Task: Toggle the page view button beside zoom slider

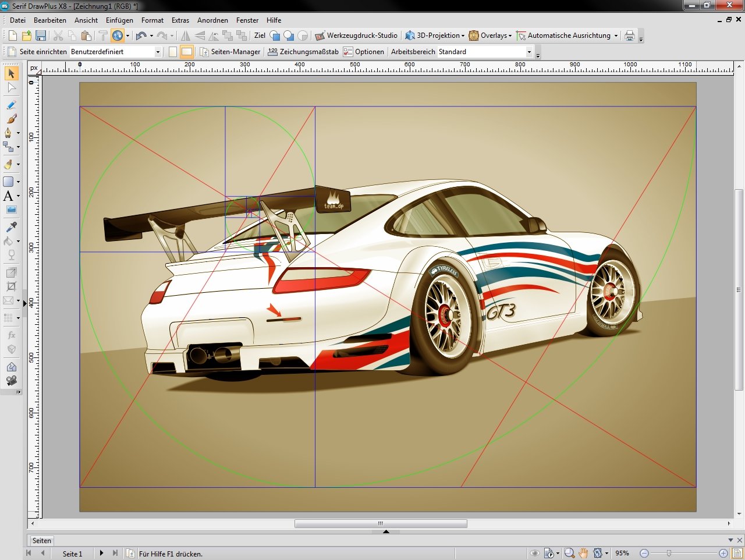Action: point(737,553)
